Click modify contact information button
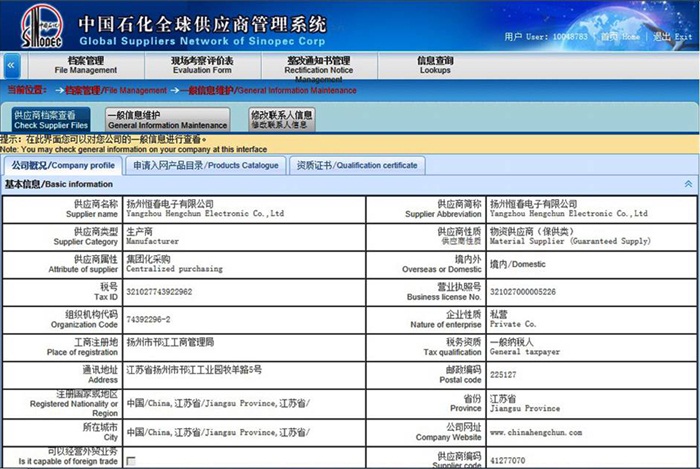Image resolution: width=700 pixels, height=469 pixels. tap(281, 120)
